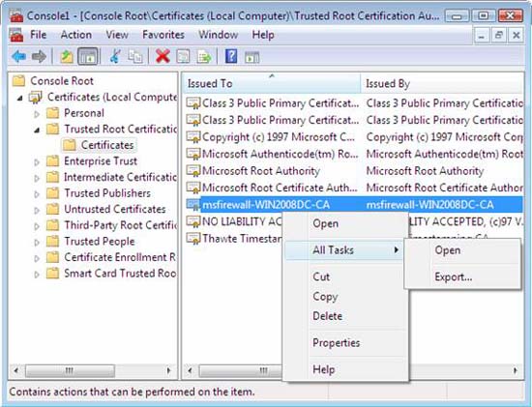Expand the Enterprise Trust node

click(x=37, y=161)
